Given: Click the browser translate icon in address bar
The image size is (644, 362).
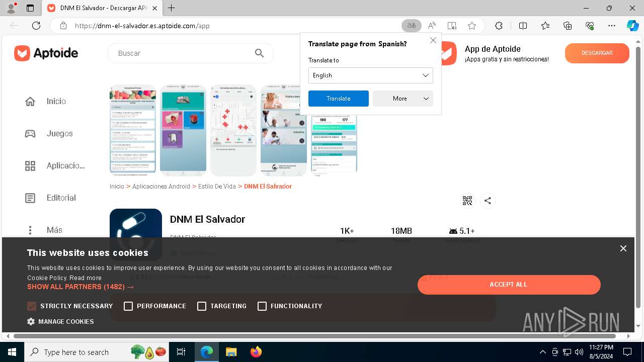Looking at the screenshot, I should click(412, 26).
